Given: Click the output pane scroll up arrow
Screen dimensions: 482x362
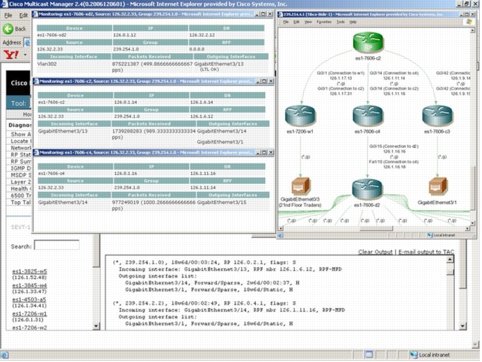Looking at the screenshot, I should click(450, 259).
